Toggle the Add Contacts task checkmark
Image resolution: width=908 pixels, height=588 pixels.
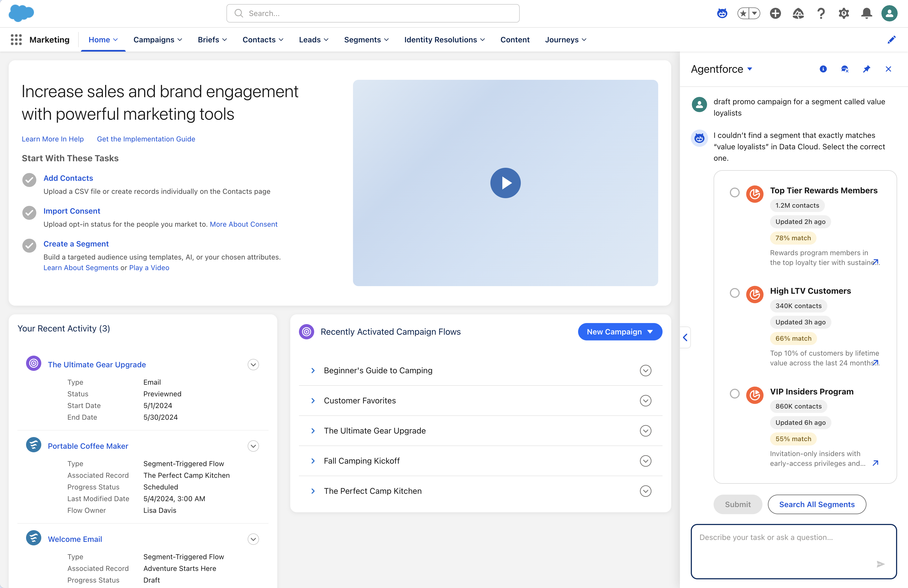pyautogui.click(x=29, y=180)
